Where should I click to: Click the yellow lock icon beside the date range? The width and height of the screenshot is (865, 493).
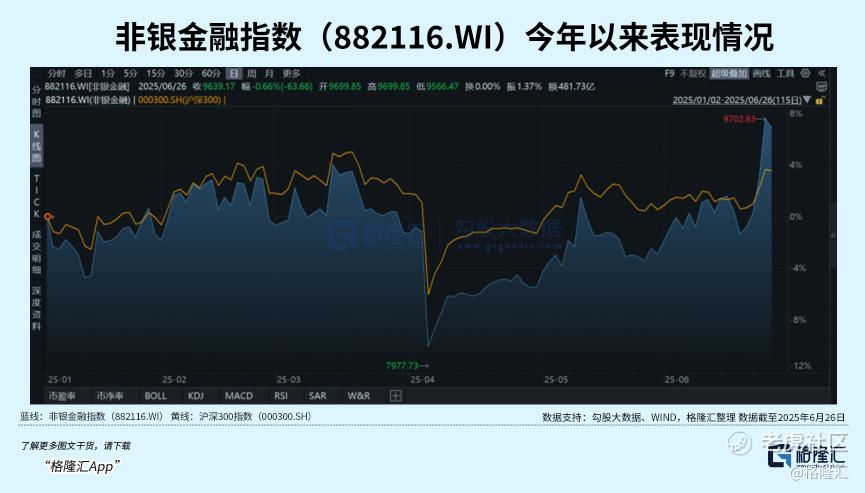(820, 100)
